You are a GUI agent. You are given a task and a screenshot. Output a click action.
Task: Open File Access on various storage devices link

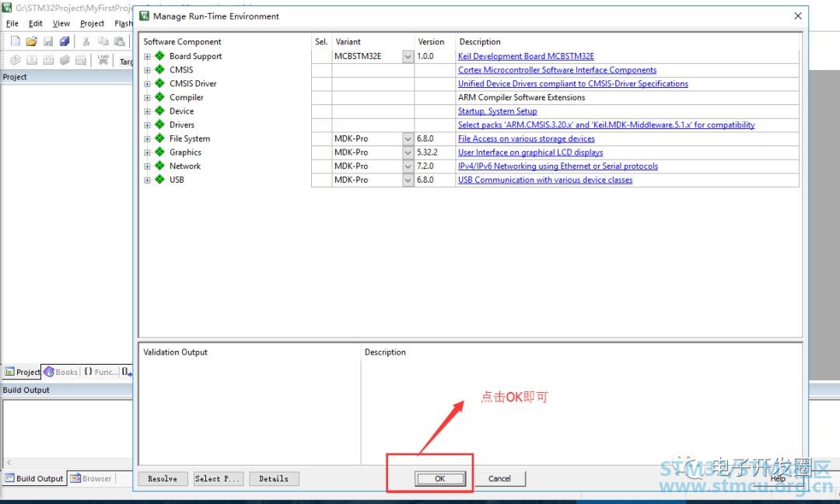tap(526, 138)
